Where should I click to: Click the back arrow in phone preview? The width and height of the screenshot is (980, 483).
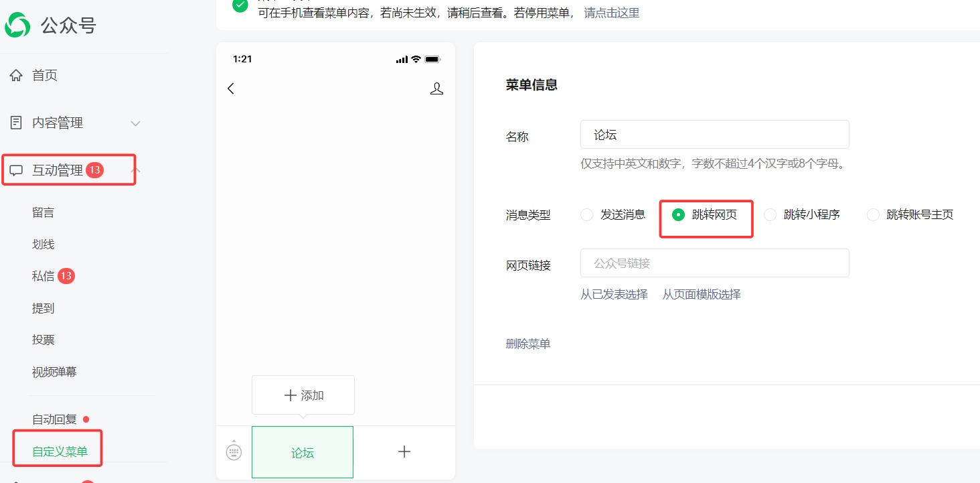230,88
